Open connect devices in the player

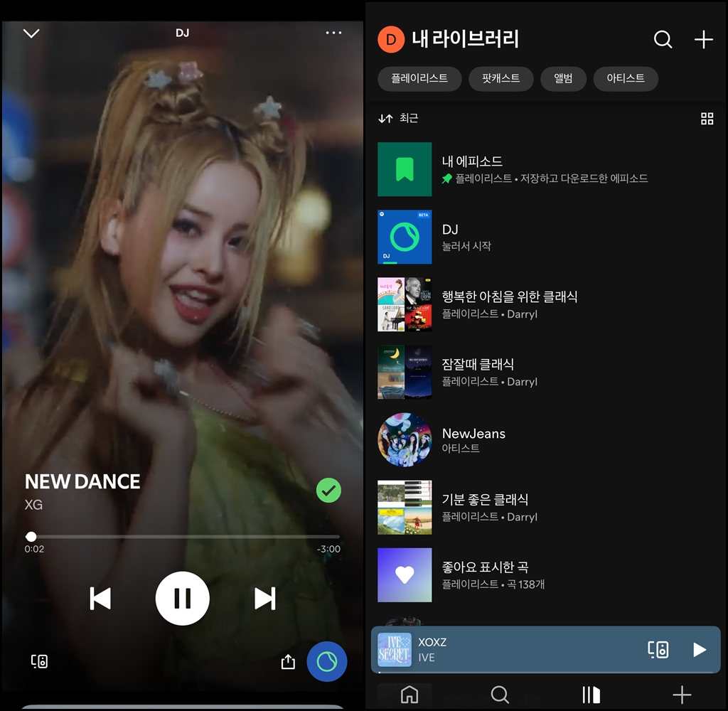[39, 661]
